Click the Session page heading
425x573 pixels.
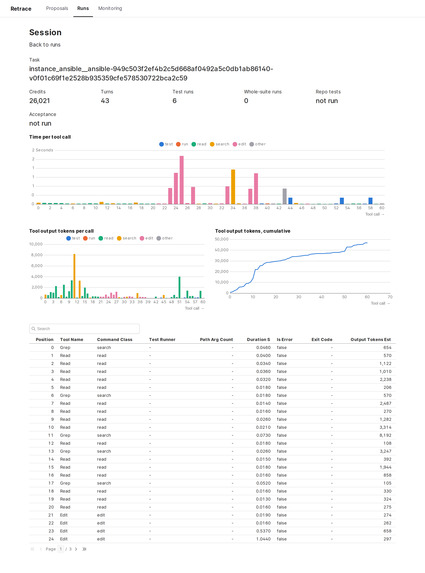(45, 33)
